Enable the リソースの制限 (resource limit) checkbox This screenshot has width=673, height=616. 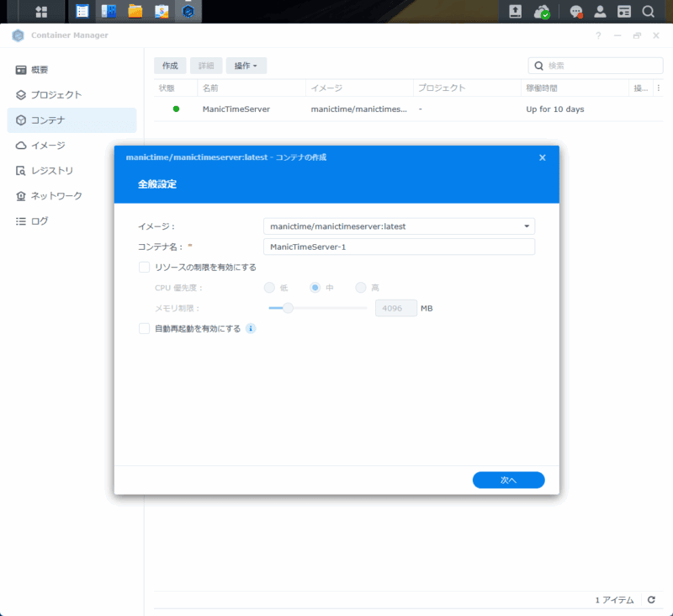pyautogui.click(x=144, y=266)
